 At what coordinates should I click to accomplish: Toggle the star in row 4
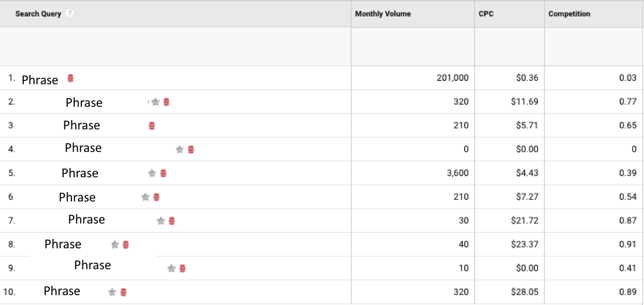coord(179,149)
